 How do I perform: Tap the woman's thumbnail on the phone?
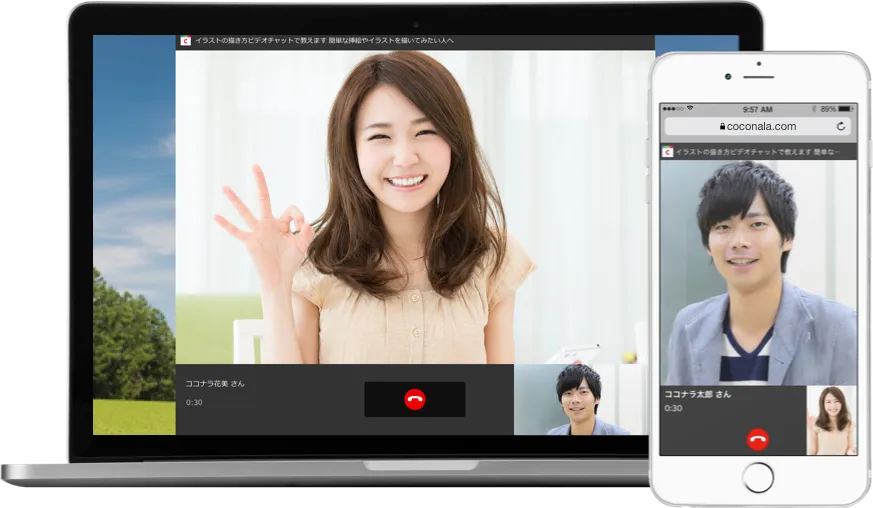831,421
